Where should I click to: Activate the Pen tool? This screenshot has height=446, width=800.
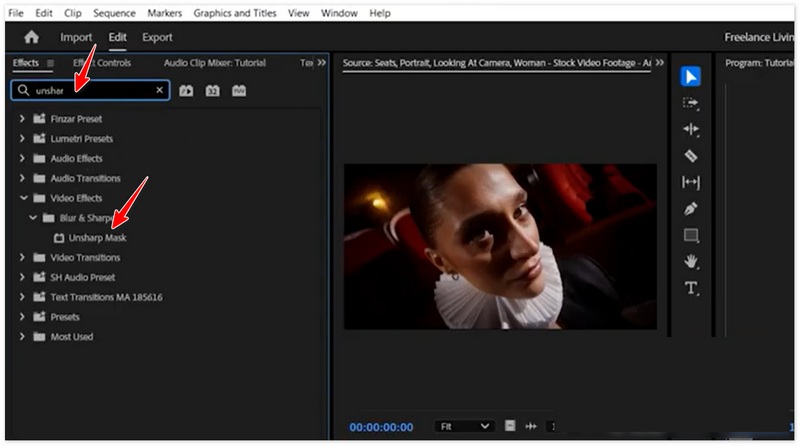[x=690, y=209]
